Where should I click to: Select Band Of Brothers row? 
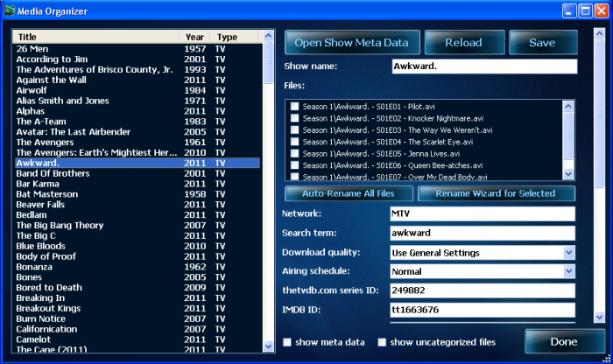137,173
